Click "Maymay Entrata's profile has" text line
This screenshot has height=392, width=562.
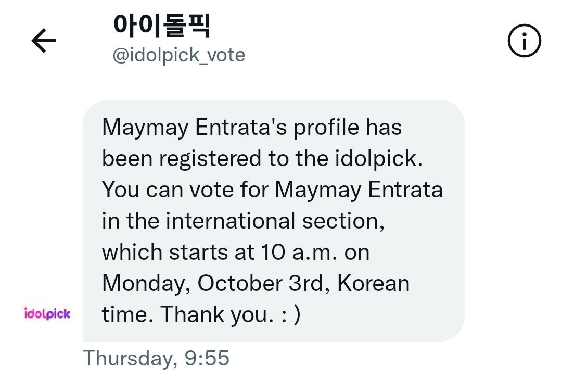[x=252, y=127]
